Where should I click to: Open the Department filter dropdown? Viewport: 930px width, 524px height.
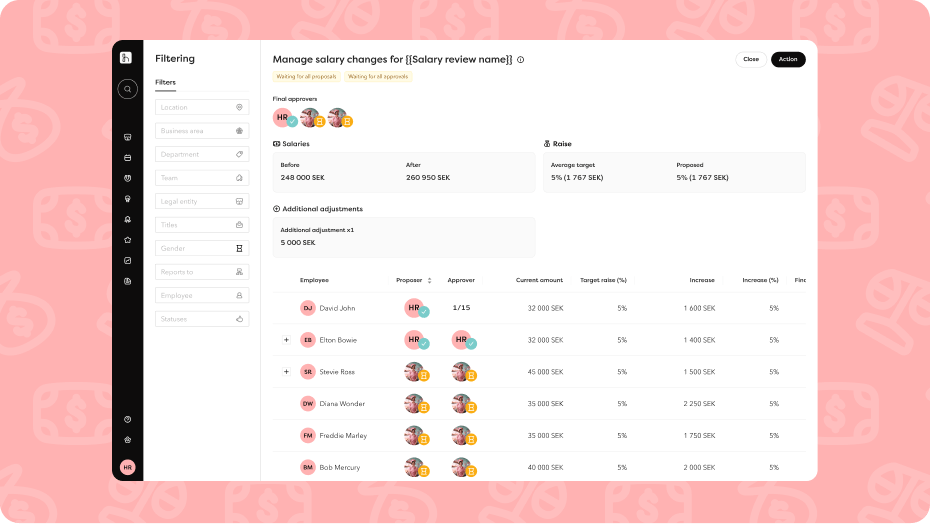202,154
